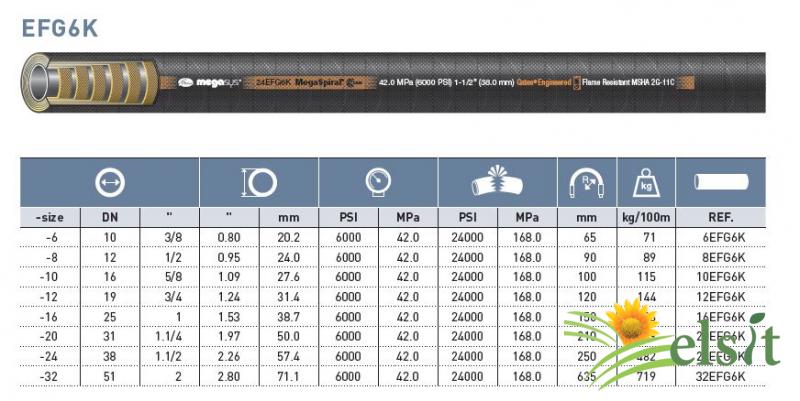Viewport: 800px width, 401px height.
Task: Click DN value '38'
Action: click(x=110, y=357)
